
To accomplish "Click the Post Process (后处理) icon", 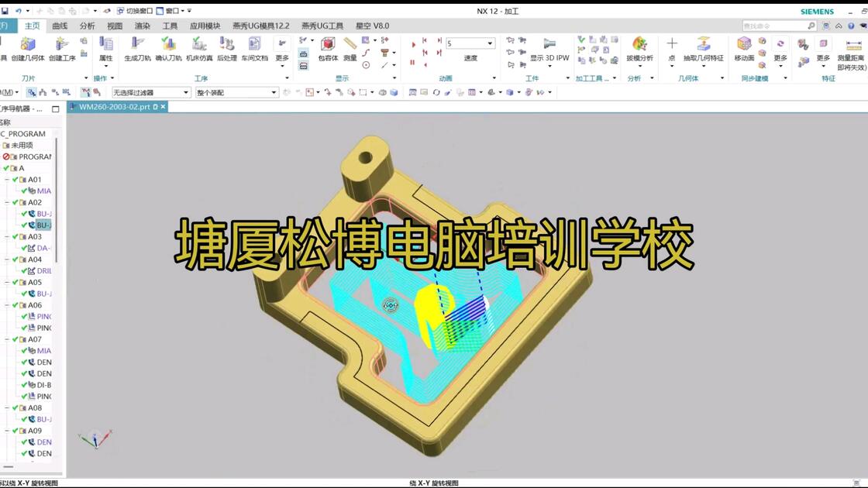I will pos(226,43).
